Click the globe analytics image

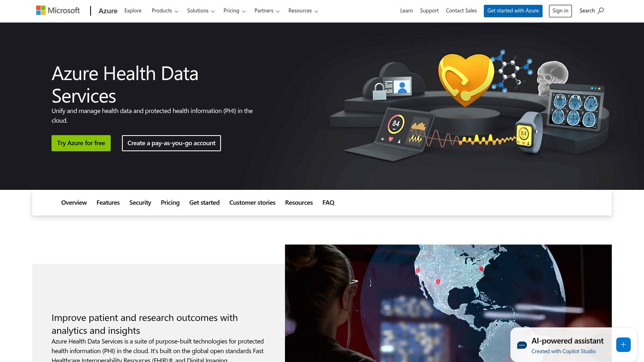tap(448, 303)
